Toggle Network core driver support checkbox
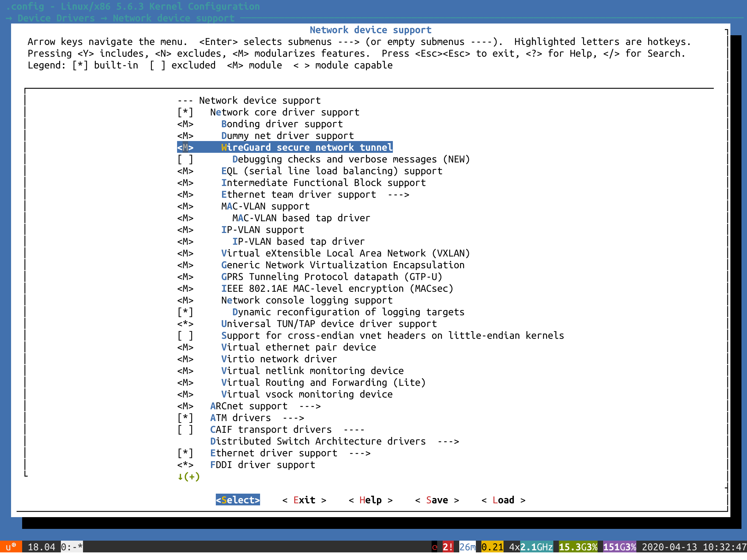 (x=185, y=112)
